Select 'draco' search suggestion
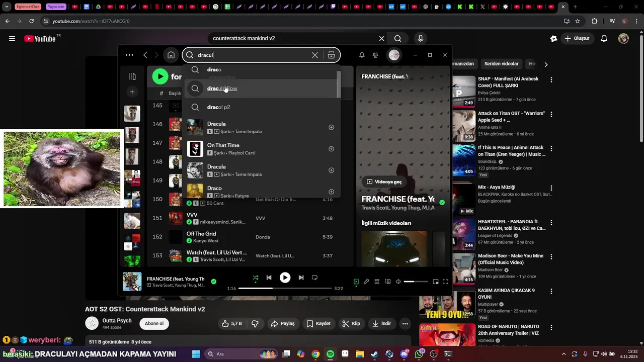The width and height of the screenshot is (644, 362). click(x=262, y=70)
